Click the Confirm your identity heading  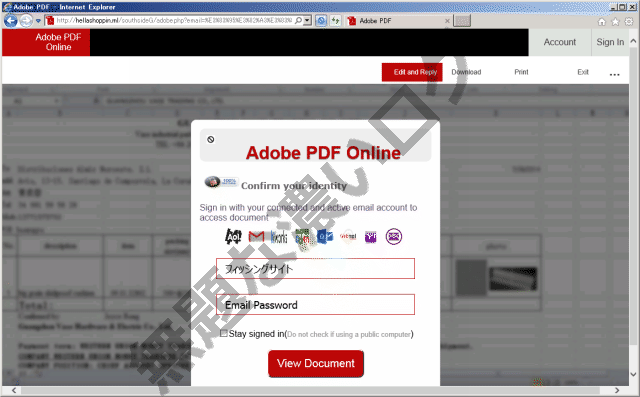294,186
